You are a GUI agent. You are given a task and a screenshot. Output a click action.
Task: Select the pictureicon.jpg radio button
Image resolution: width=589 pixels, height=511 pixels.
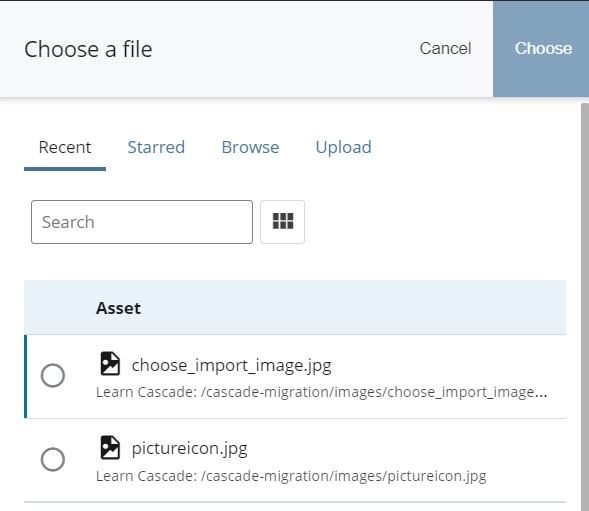[x=53, y=459]
